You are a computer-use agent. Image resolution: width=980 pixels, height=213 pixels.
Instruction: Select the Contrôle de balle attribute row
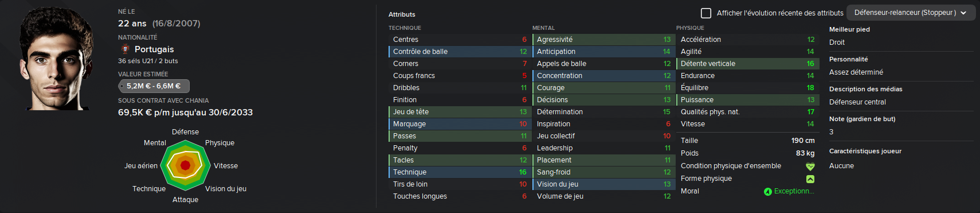pos(460,52)
